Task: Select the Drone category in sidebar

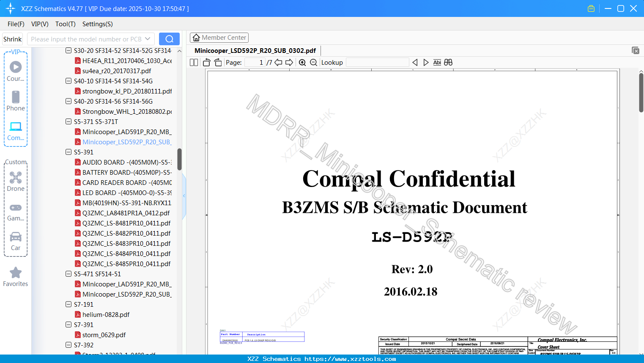Action: [x=16, y=181]
